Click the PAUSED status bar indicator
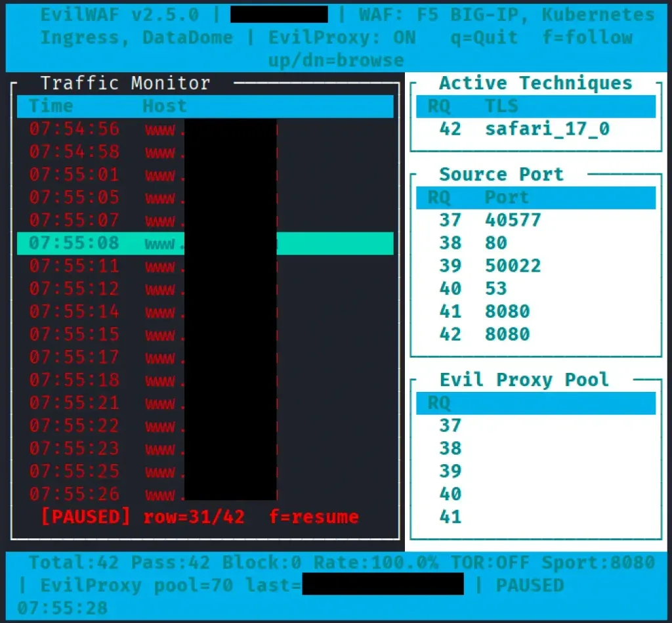Viewport: 672px width, 623px height. tap(530, 586)
